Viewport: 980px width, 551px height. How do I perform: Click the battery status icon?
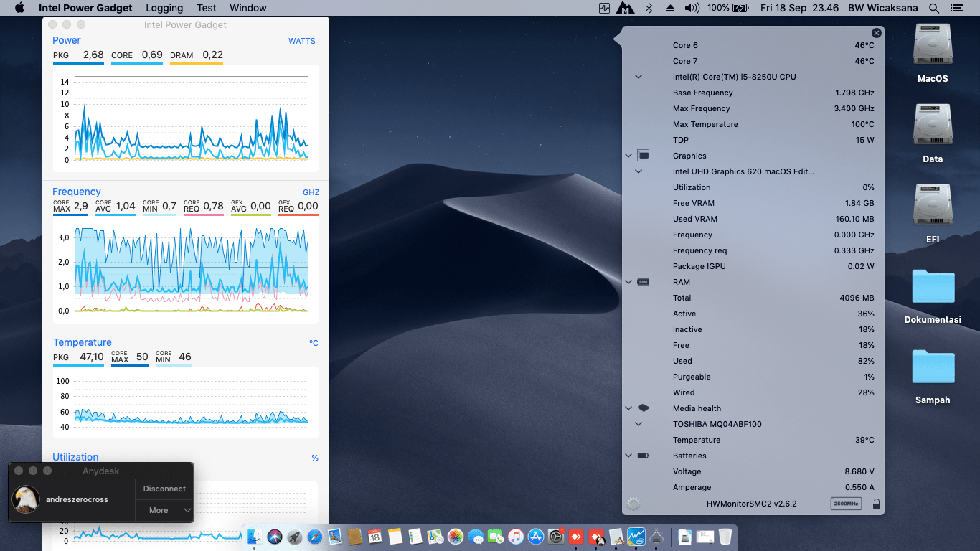coord(740,8)
